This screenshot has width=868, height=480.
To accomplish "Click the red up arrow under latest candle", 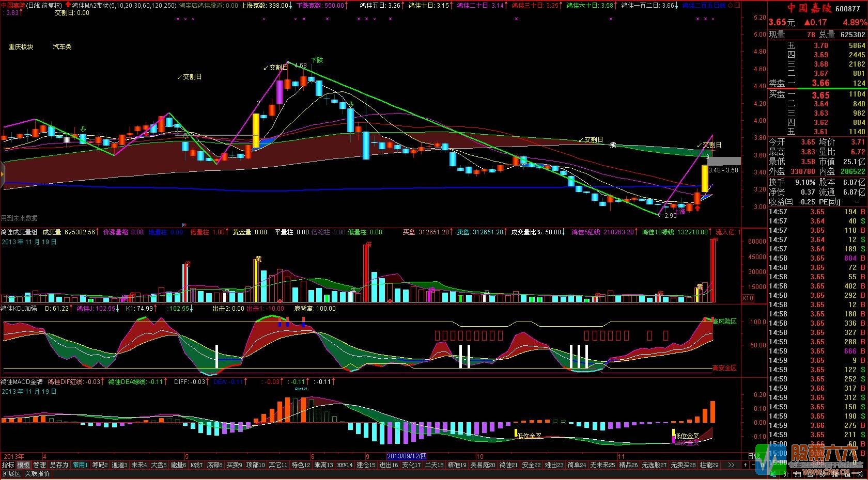I will [x=697, y=207].
